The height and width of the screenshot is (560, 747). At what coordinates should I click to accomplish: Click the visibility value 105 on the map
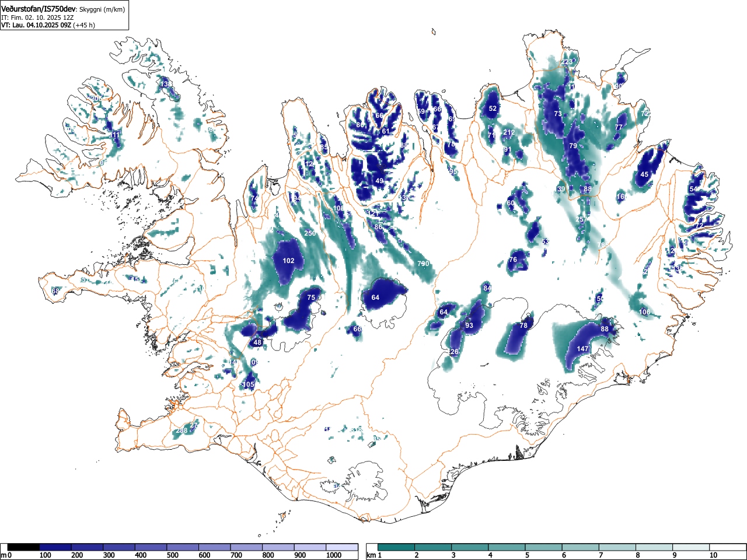249,385
